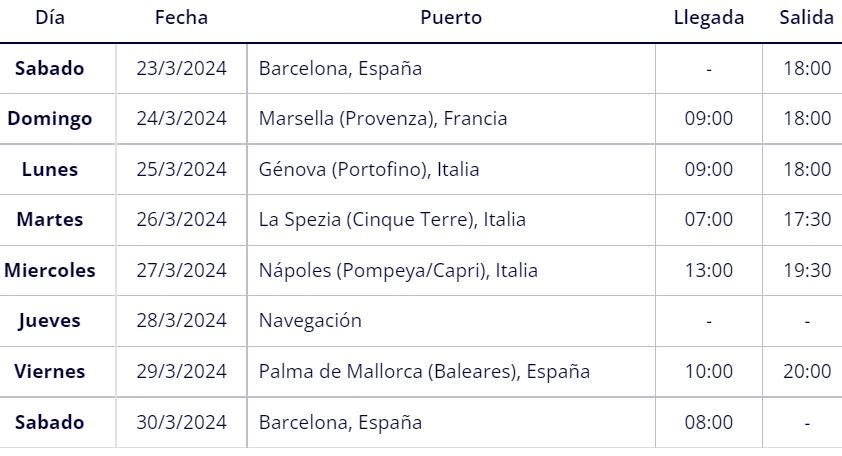Click the Puerto column header

coord(451,18)
